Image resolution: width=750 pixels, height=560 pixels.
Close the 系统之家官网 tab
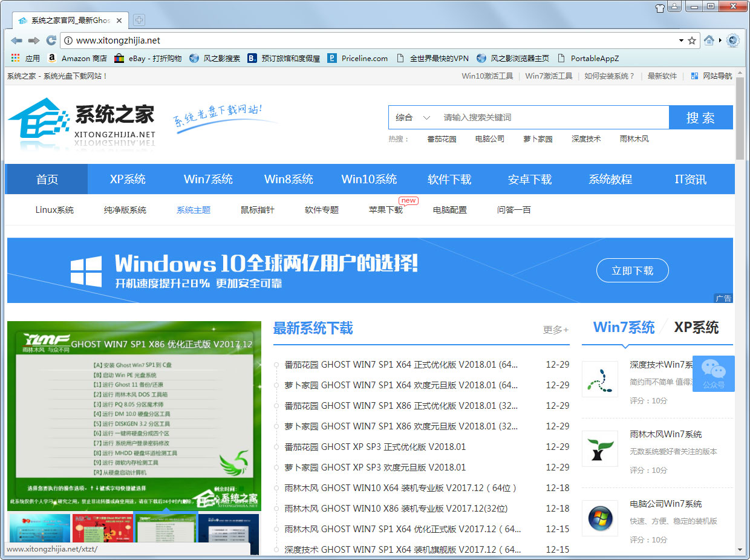119,21
